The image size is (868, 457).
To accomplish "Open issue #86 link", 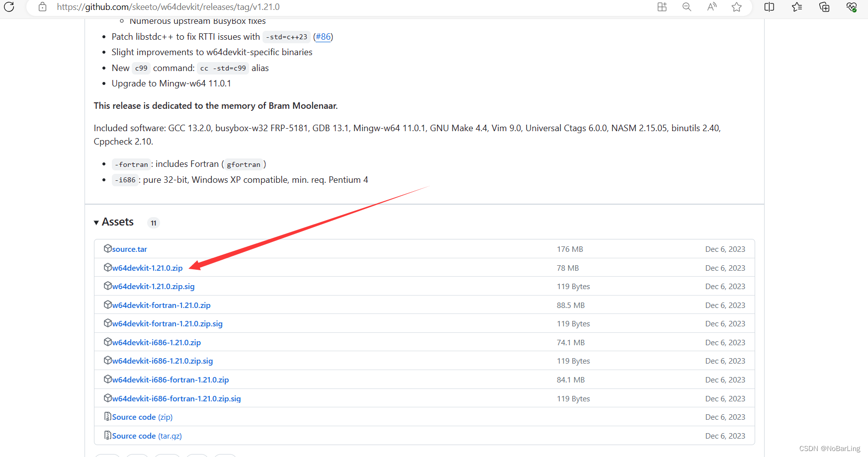I will click(x=323, y=37).
